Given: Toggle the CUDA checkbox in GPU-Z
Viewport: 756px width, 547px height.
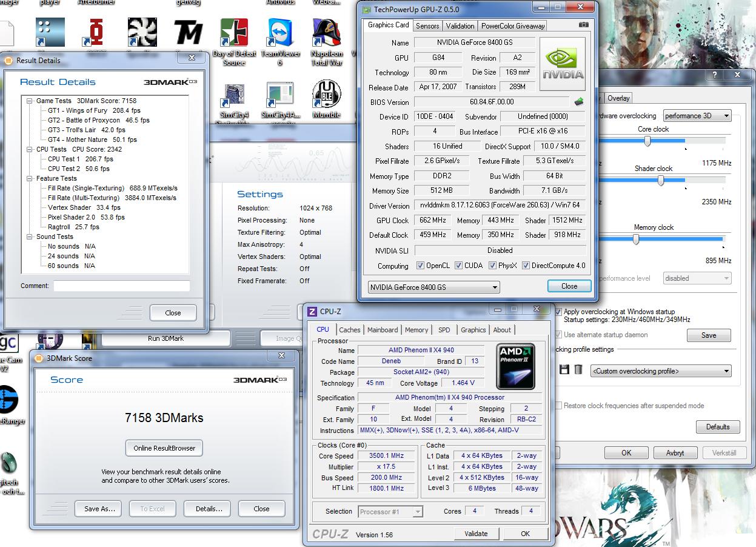Looking at the screenshot, I should point(459,266).
